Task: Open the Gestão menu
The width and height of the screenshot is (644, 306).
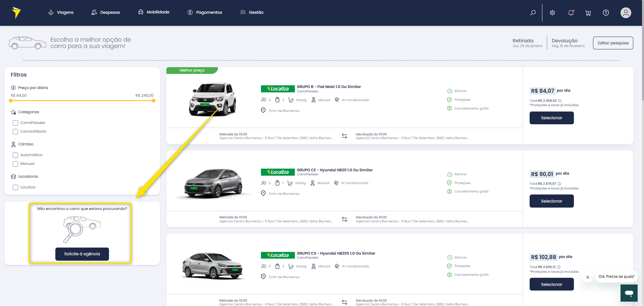Action: coord(252,12)
